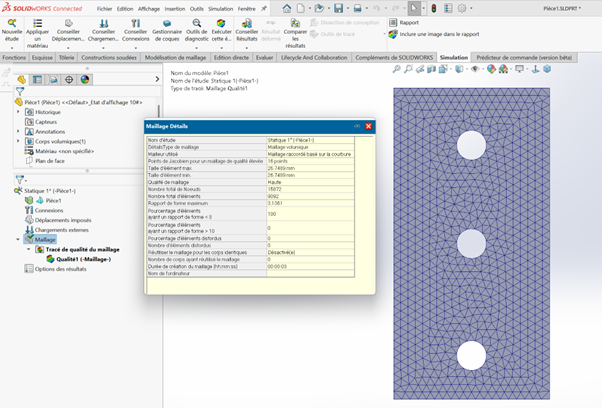This screenshot has width=602, height=408.
Task: Switch to Modélisation de maillage tab
Action: coord(175,58)
